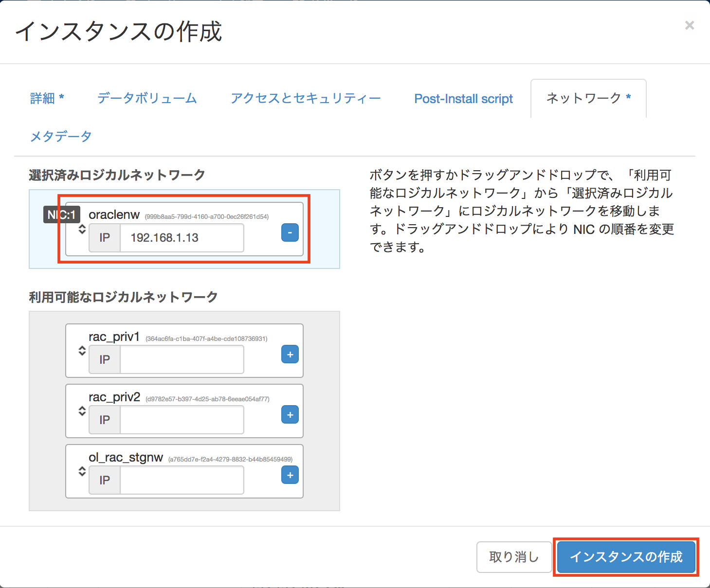Open the アクセスとセキュリティー tab

tap(306, 98)
